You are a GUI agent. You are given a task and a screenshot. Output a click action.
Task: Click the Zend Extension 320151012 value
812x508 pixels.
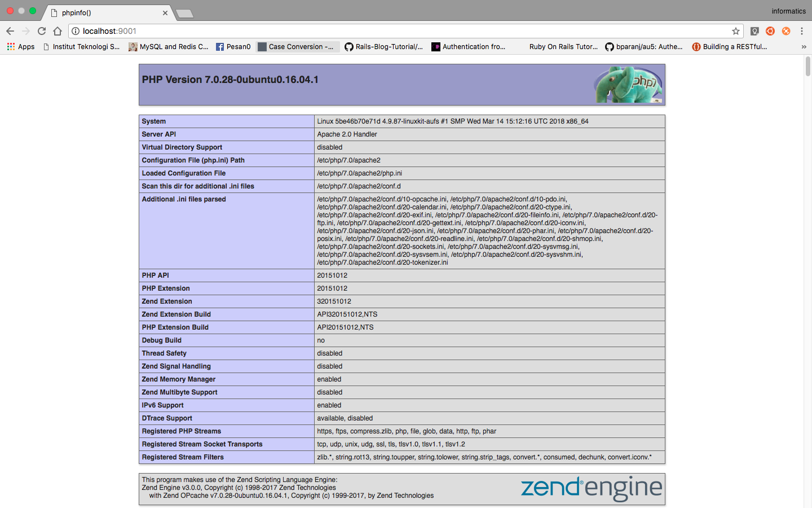pos(334,301)
